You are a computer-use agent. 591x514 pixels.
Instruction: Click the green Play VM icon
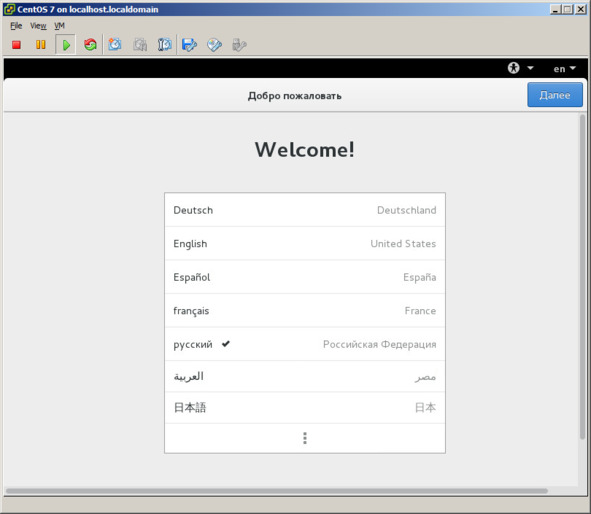[66, 45]
